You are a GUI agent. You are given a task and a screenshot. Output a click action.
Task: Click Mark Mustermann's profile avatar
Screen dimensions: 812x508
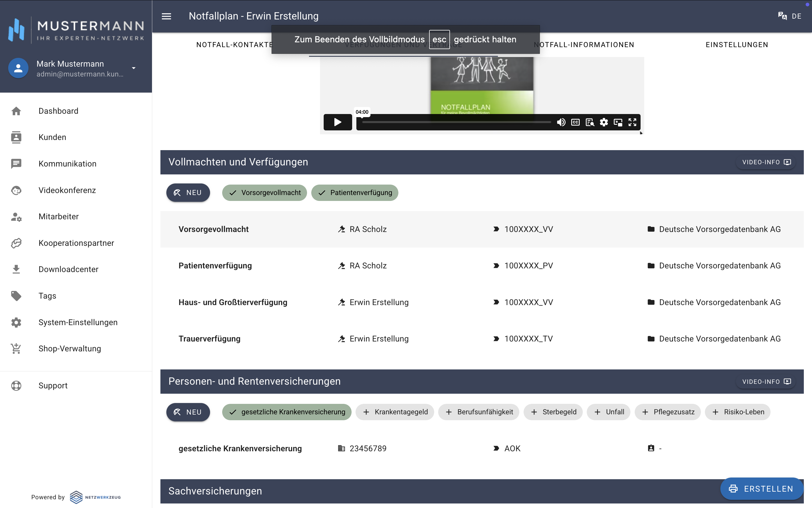point(18,68)
